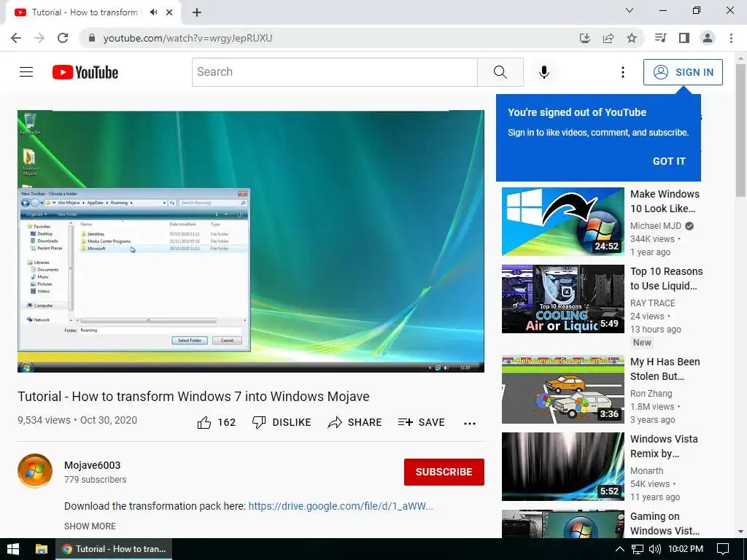This screenshot has height=560, width=747.
Task: Open the Windows Start menu
Action: coord(13,549)
